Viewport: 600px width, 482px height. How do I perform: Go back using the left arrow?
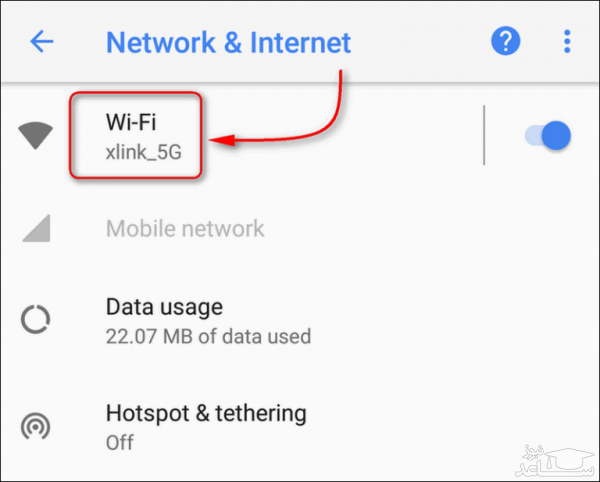pos(42,41)
